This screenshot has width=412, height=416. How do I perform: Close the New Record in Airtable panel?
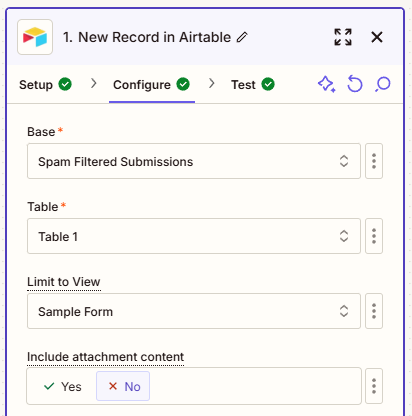click(x=377, y=37)
